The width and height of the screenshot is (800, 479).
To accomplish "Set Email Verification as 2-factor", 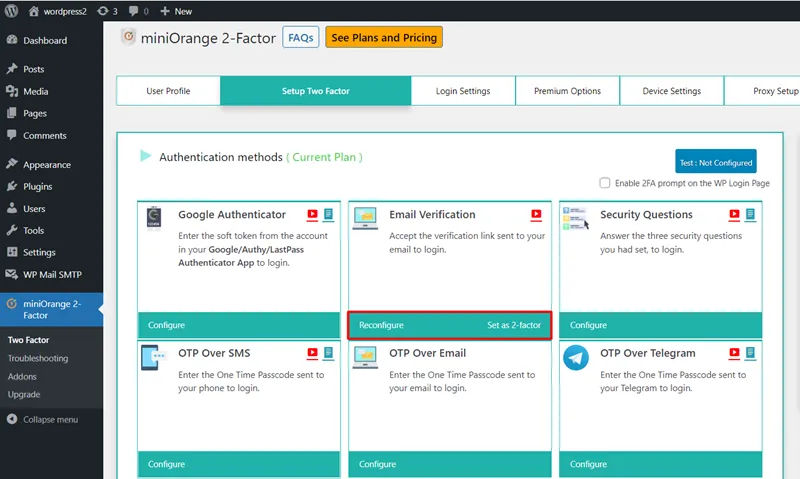I will tap(514, 325).
